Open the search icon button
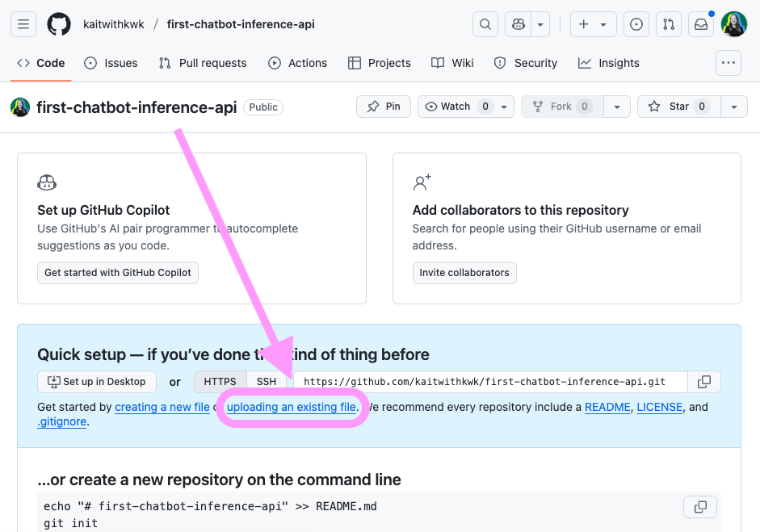 tap(485, 24)
